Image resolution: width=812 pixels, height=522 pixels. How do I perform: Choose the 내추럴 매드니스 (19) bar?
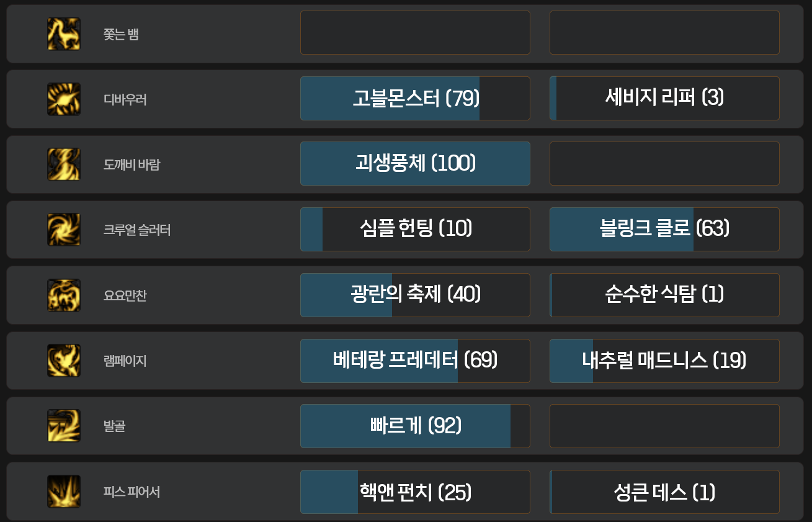pos(664,361)
